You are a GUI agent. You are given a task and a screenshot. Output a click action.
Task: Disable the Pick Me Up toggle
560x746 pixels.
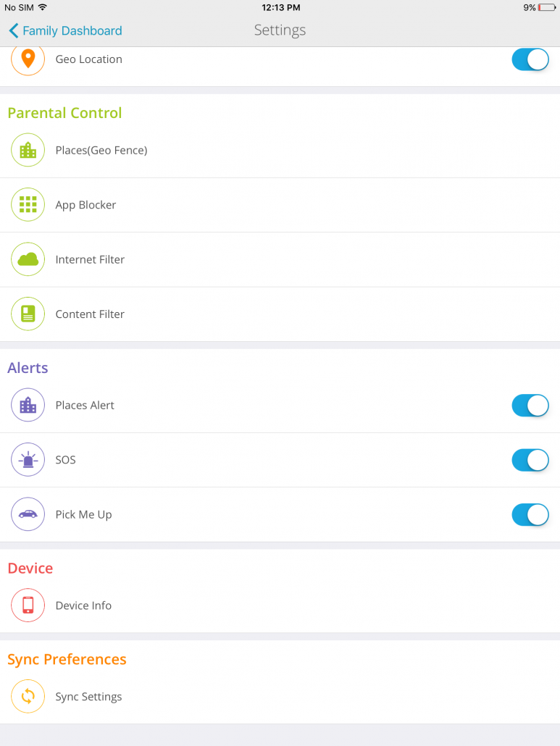pos(530,514)
